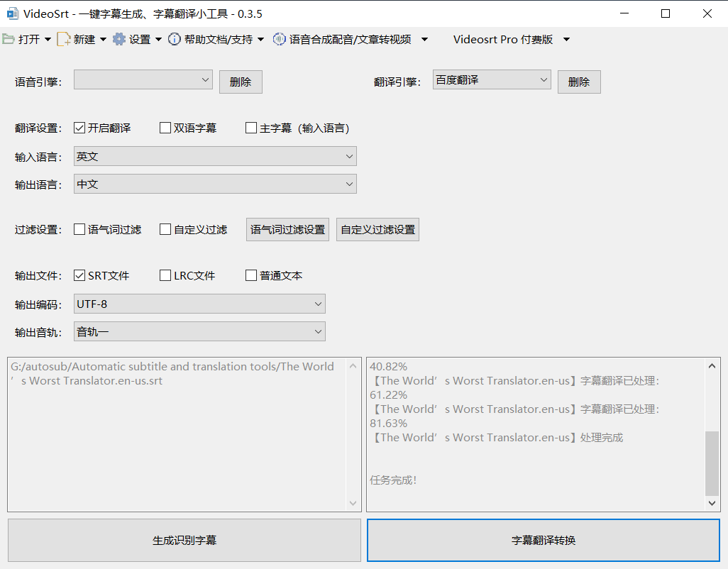Screen dimensions: 728x569
Task: Click the new file icon beside 新建
Action: pyautogui.click(x=64, y=39)
